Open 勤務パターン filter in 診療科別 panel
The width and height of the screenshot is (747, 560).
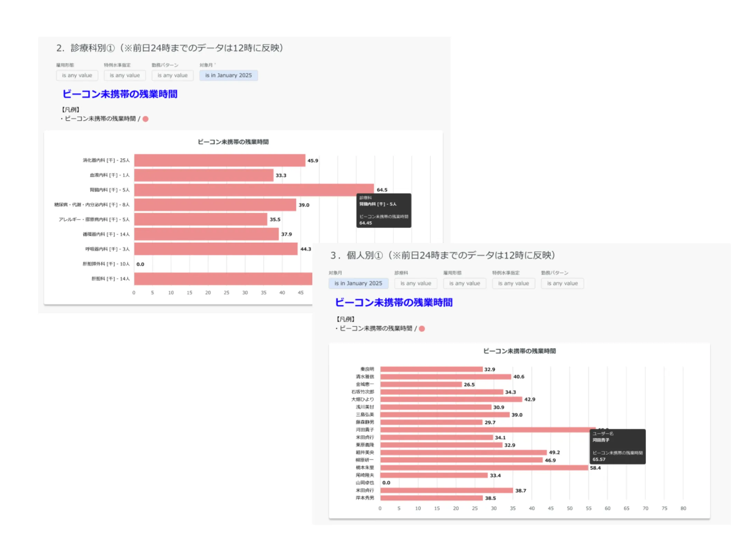[x=172, y=75]
